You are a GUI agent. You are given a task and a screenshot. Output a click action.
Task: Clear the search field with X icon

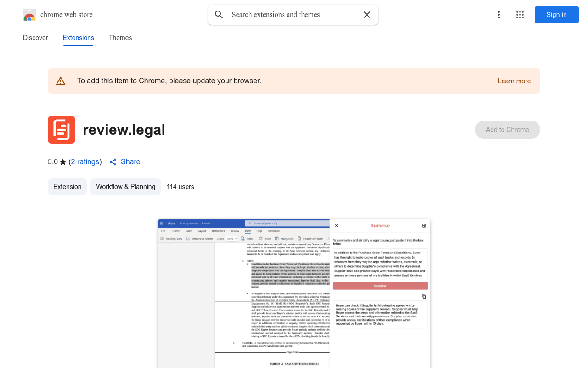pos(367,15)
